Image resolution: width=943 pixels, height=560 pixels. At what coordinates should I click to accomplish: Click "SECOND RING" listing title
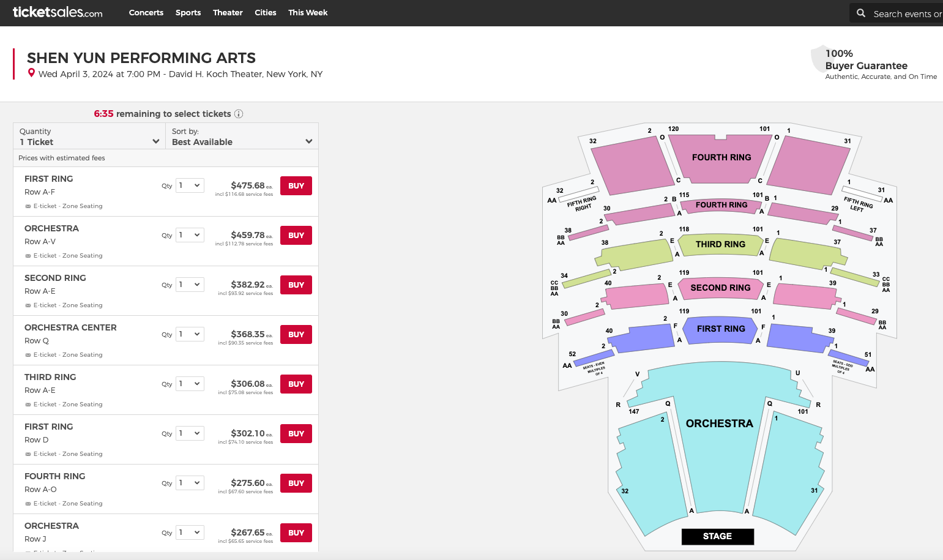[x=55, y=278]
